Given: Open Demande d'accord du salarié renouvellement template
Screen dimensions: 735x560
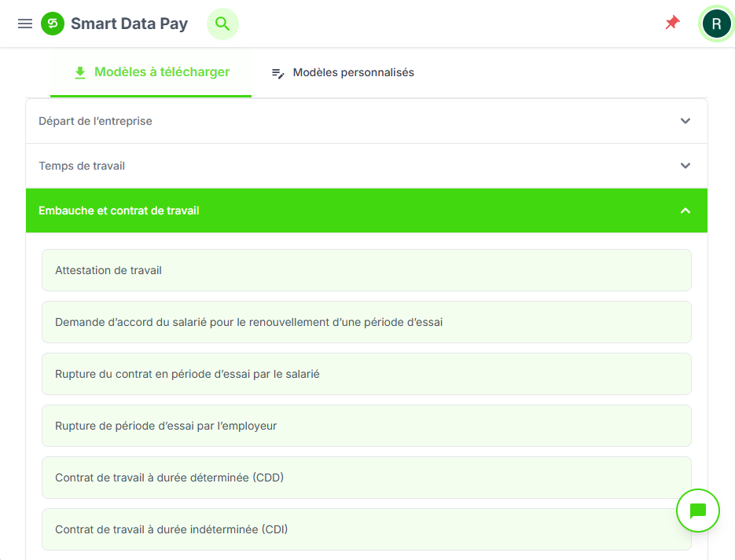Looking at the screenshot, I should [366, 322].
